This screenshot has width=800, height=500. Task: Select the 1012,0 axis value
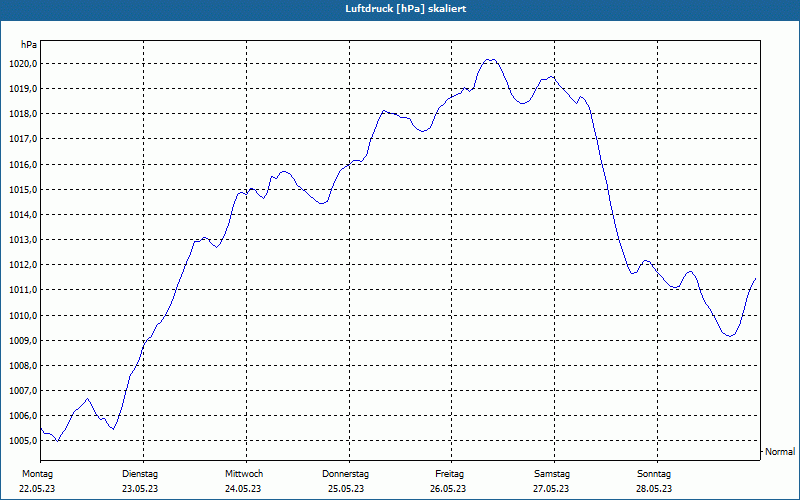pyautogui.click(x=23, y=265)
